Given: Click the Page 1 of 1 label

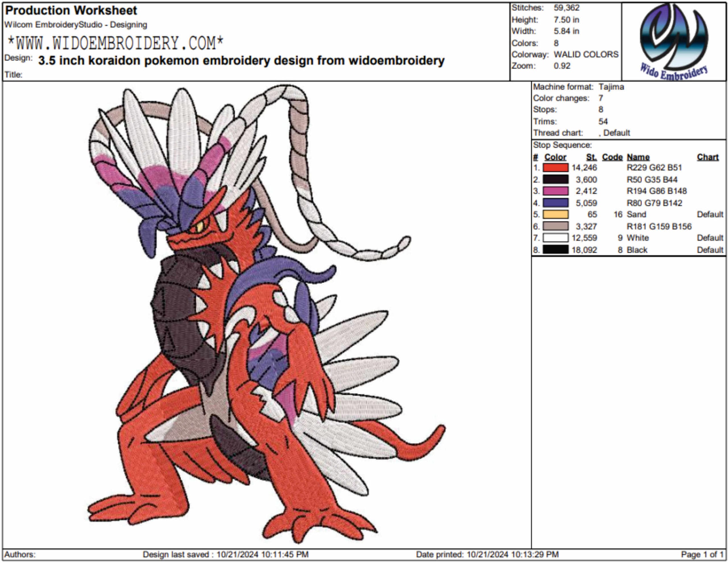Looking at the screenshot, I should [x=702, y=554].
